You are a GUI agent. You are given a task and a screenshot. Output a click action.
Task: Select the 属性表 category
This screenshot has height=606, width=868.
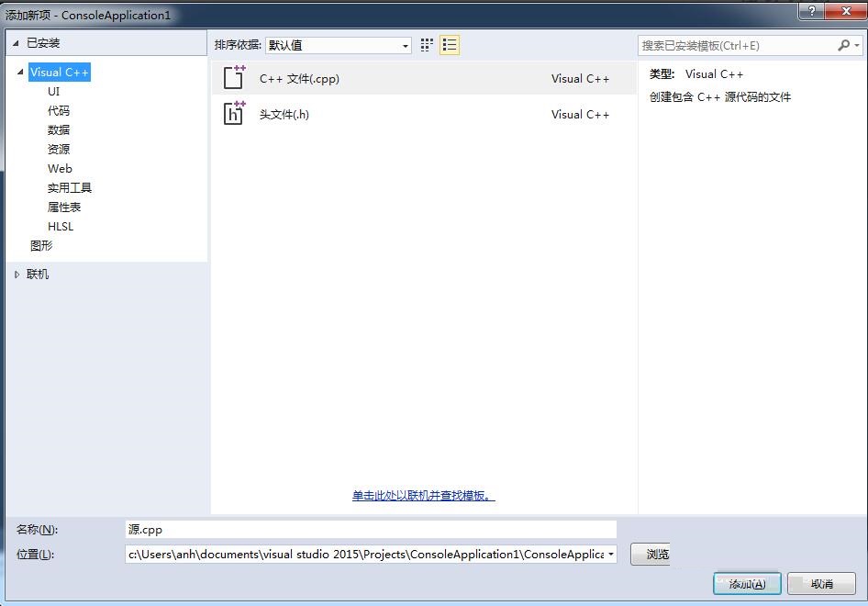[64, 208]
